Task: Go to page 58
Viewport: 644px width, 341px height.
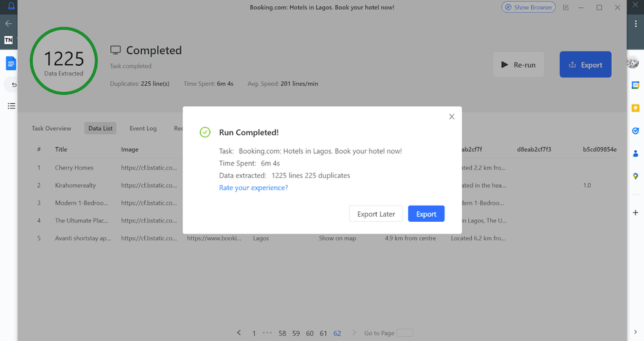Action: [x=282, y=333]
